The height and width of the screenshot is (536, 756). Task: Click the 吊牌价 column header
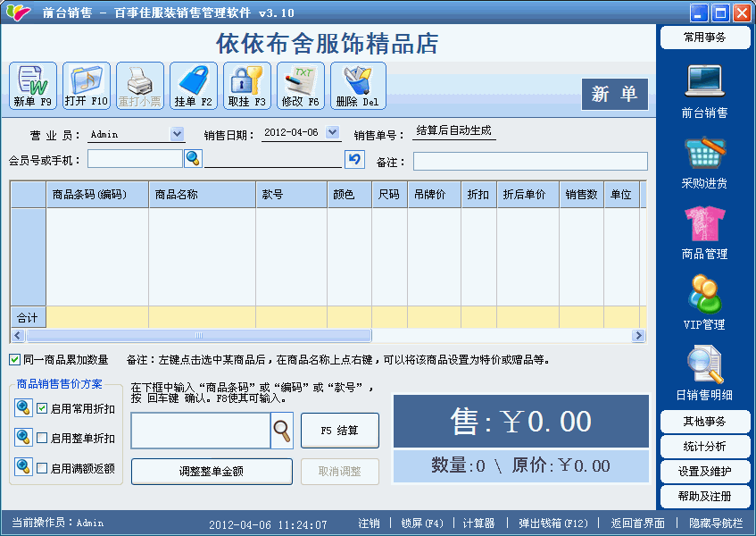pos(435,195)
